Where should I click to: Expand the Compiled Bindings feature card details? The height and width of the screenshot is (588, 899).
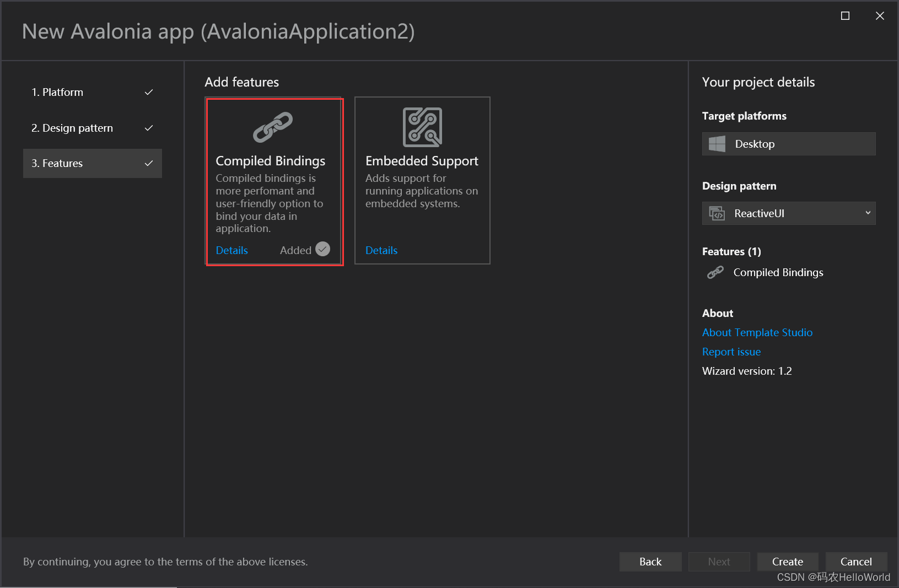pos(232,250)
